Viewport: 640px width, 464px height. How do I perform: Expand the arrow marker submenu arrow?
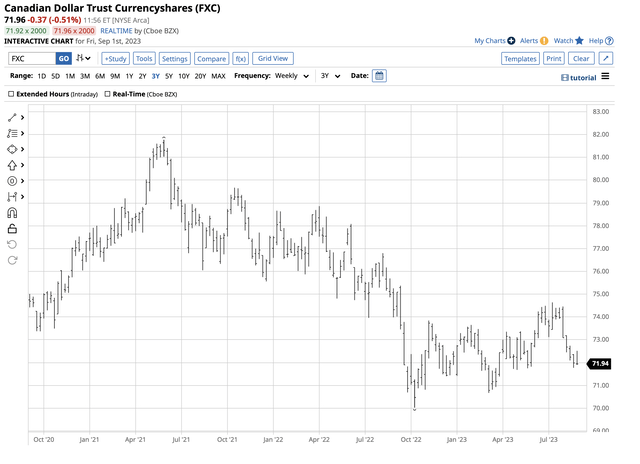click(22, 165)
